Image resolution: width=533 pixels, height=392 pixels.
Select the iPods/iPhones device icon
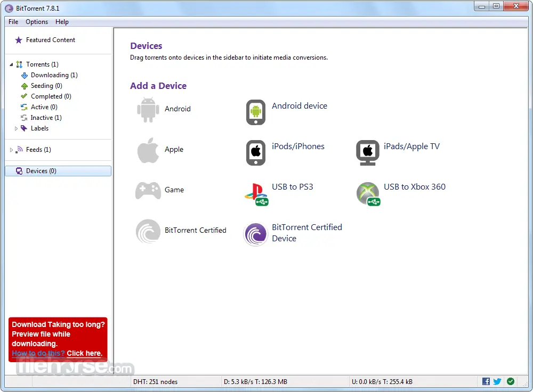tap(256, 153)
